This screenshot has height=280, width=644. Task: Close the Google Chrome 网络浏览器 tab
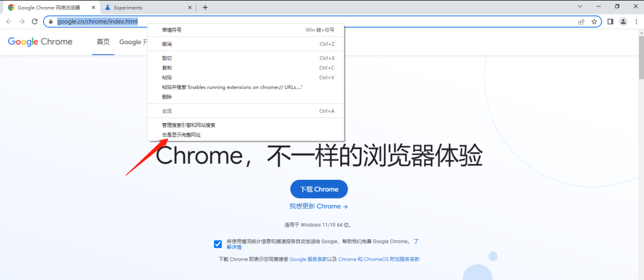click(93, 8)
